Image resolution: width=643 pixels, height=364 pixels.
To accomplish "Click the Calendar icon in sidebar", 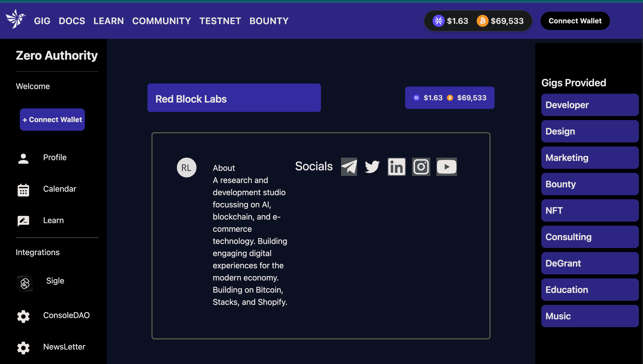I will point(23,190).
